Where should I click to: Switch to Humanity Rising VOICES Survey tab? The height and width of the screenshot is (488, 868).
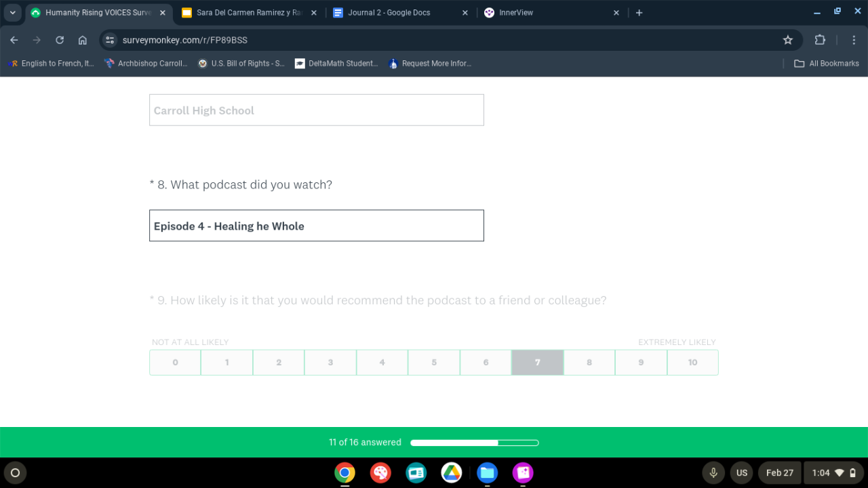coord(98,13)
